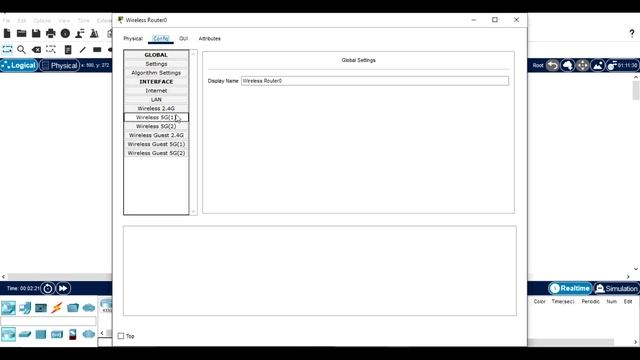Go back a level with the Back arrow
Viewport: 640px width, 360px height.
pos(553,65)
